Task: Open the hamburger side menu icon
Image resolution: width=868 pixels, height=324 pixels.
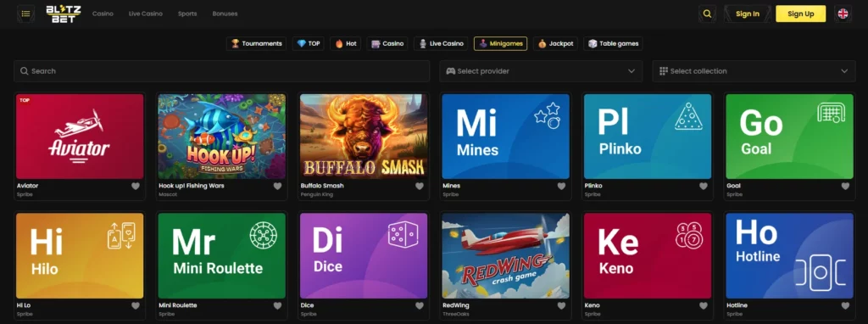Action: pos(25,14)
